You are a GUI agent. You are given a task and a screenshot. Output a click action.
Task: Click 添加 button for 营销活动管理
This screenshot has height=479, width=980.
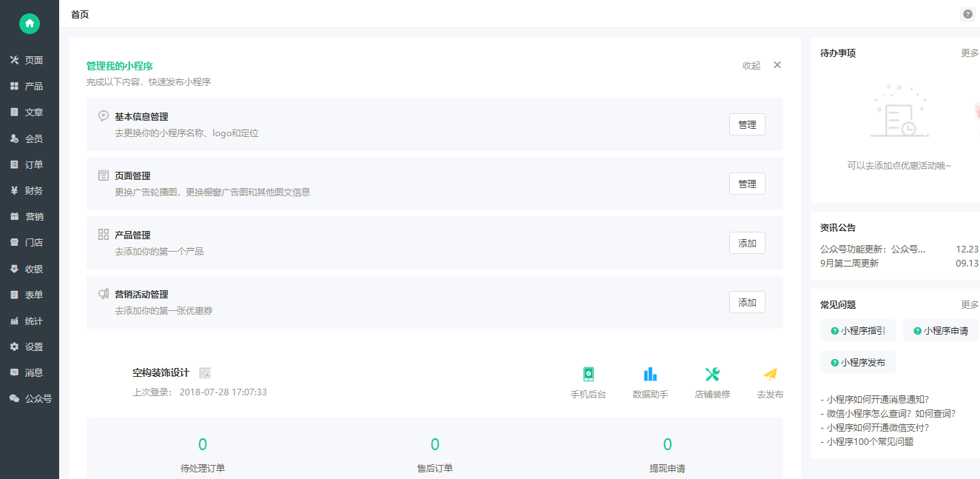coord(747,302)
